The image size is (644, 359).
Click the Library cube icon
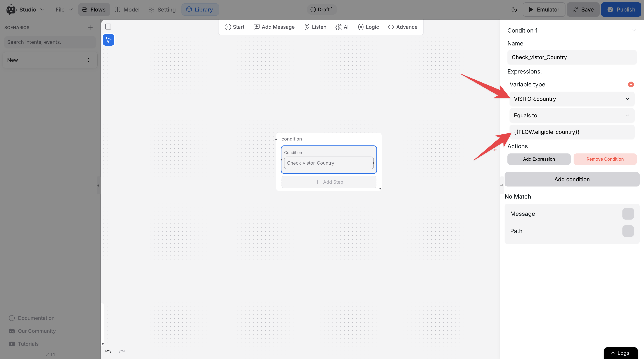click(x=189, y=10)
